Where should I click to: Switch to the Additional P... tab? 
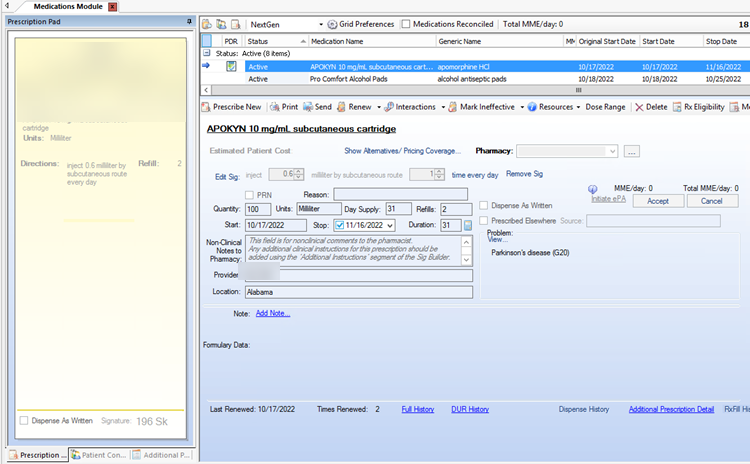pyautogui.click(x=162, y=455)
